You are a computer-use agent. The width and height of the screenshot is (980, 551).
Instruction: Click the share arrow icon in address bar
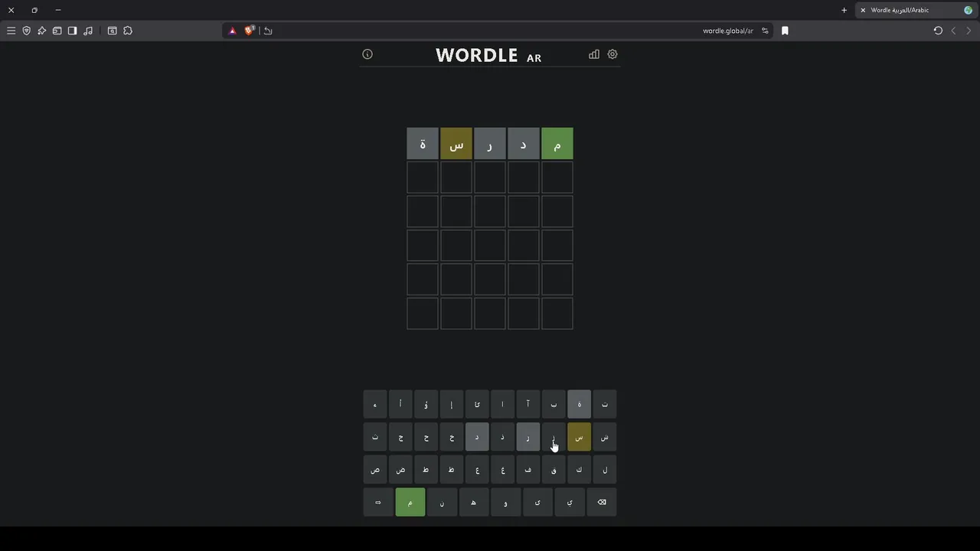pos(268,31)
